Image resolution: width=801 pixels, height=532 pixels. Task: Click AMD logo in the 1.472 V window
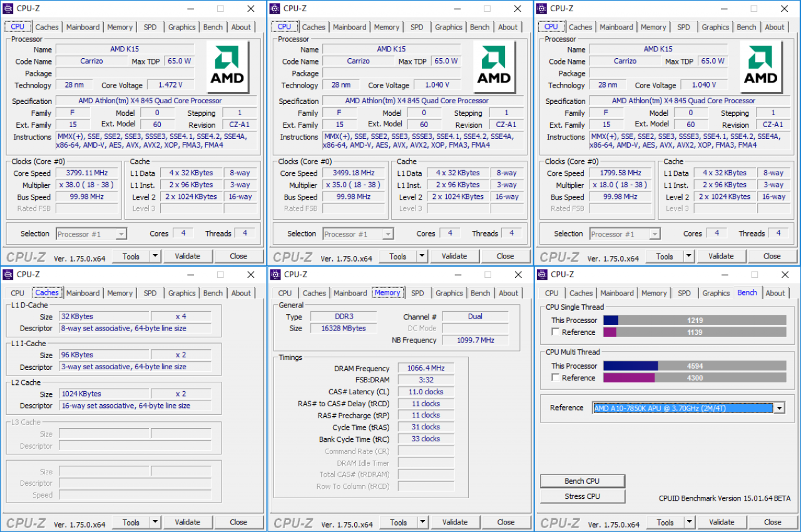coord(227,67)
